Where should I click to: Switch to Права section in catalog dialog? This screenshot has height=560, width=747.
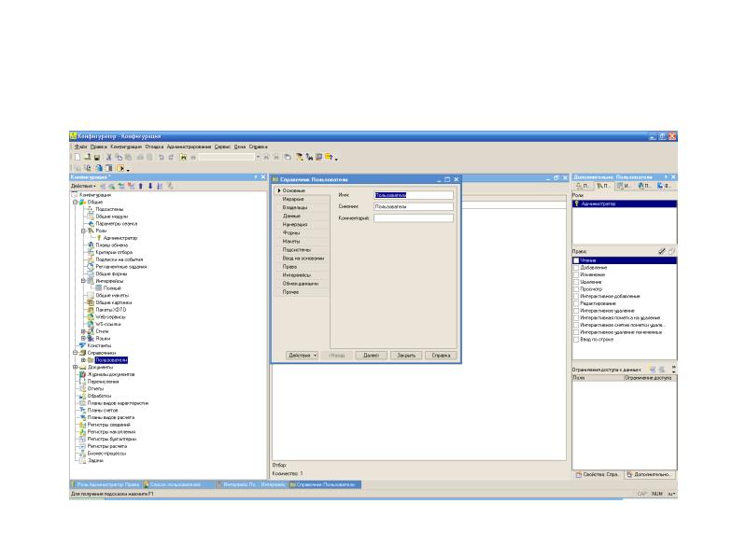point(302,267)
